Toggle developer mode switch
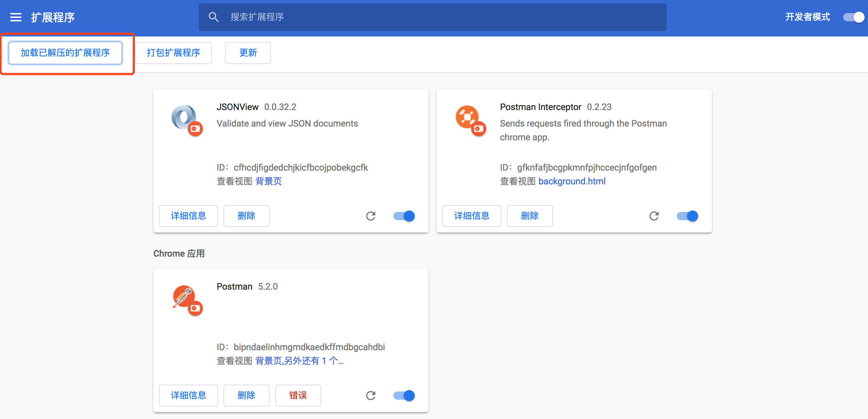Viewport: 868px width, 419px height. (x=854, y=17)
